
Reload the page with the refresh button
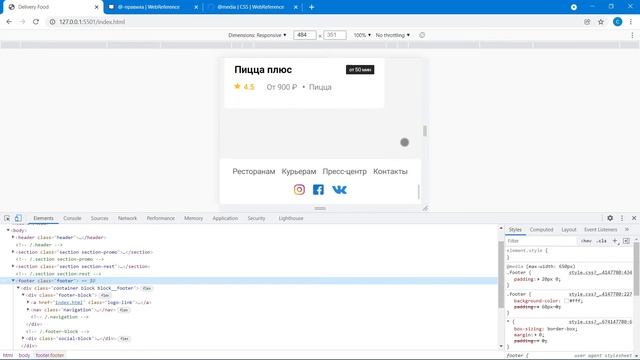[36, 22]
